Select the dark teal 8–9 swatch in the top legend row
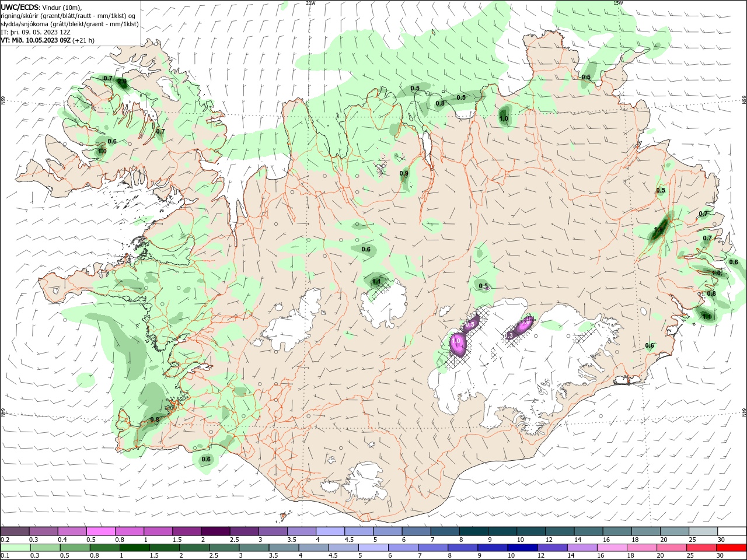 click(473, 531)
